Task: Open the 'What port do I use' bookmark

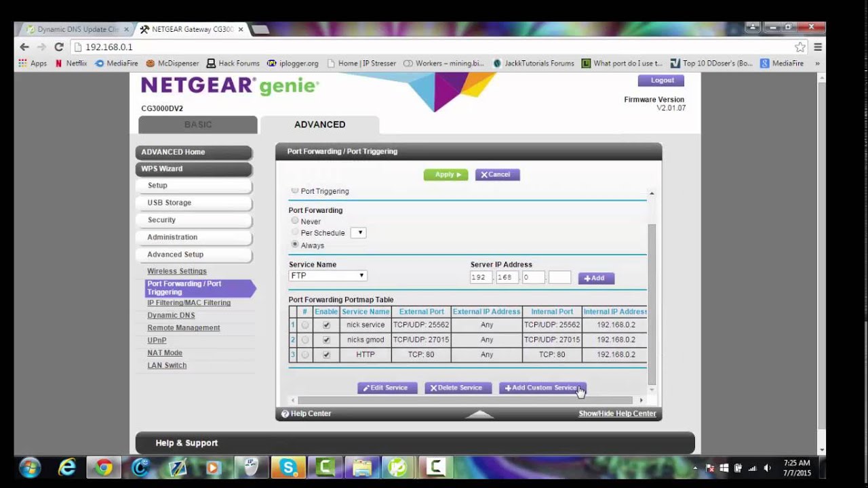Action: [623, 63]
